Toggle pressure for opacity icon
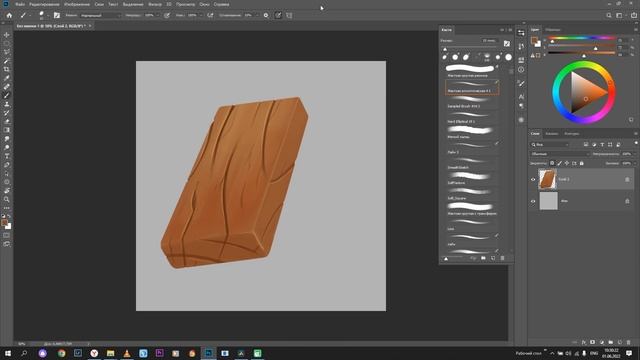640x360 pixels. tap(167, 16)
